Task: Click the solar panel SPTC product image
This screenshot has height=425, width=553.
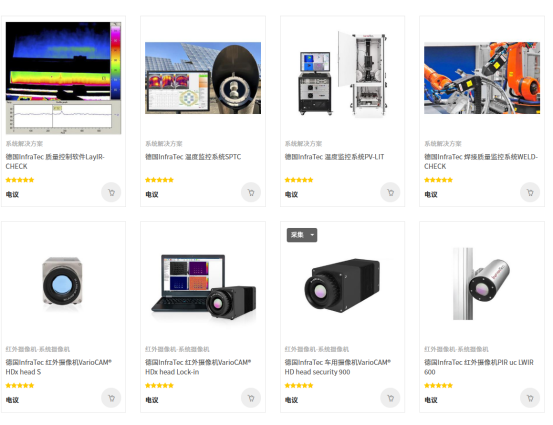Action: click(203, 78)
